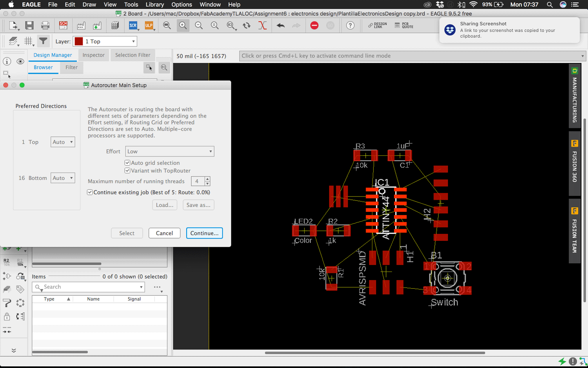Click the Cancel button in Autorouter setup
Screen dimensions: 588x368
click(x=164, y=233)
